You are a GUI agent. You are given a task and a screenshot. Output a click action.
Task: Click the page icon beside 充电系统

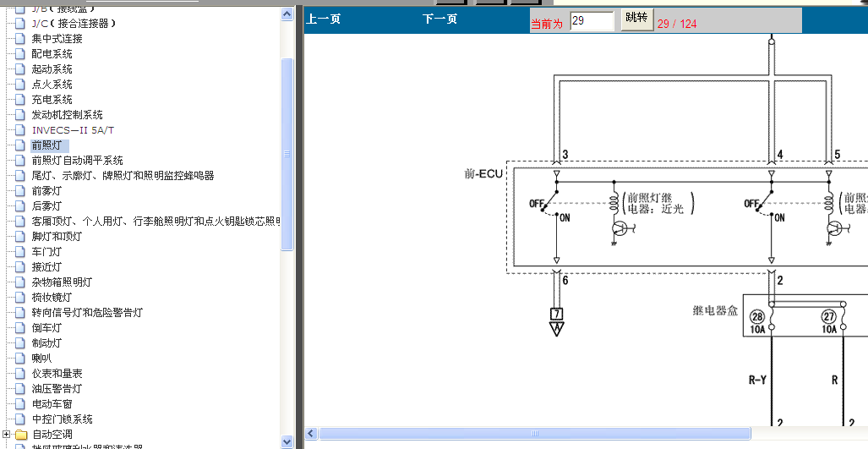click(20, 100)
